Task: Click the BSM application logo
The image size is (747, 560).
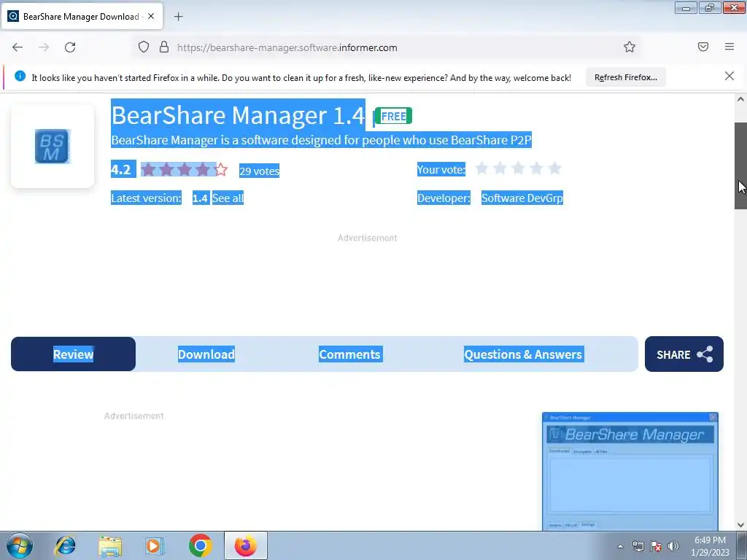Action: coord(53,146)
